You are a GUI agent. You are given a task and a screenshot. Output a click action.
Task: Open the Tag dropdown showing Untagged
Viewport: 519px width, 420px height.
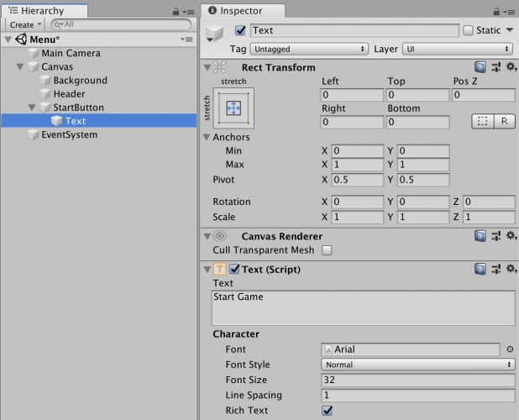click(x=309, y=50)
